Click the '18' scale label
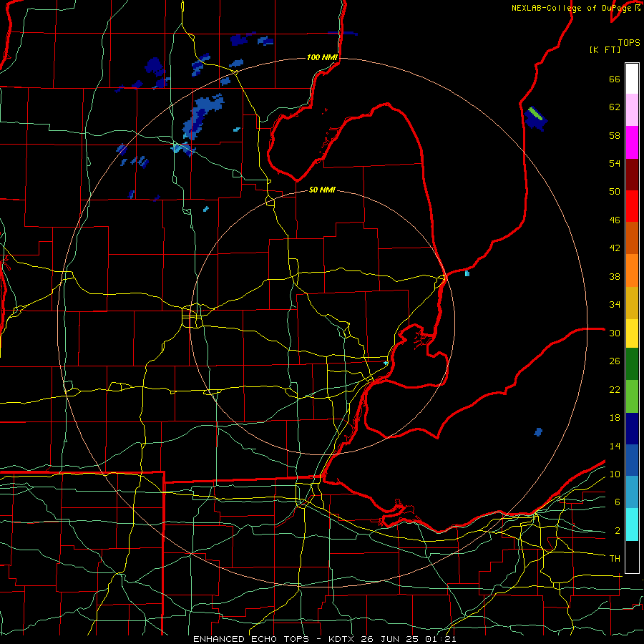This screenshot has width=644, height=644. coord(615,418)
